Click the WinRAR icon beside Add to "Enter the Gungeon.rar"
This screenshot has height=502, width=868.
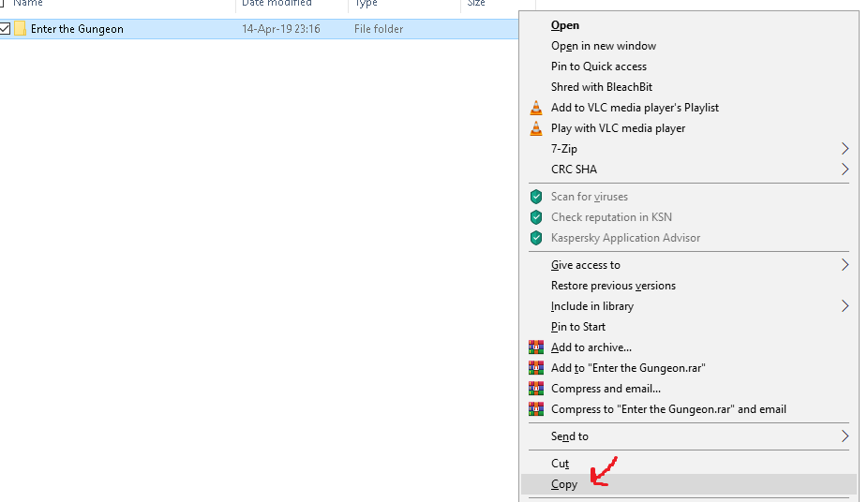(x=536, y=368)
